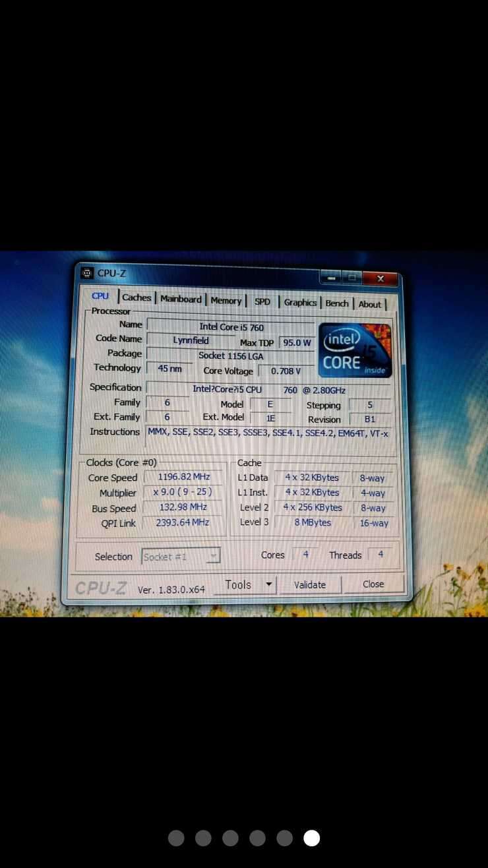Click the Core Speed value '1196.82 MHz'

(184, 477)
